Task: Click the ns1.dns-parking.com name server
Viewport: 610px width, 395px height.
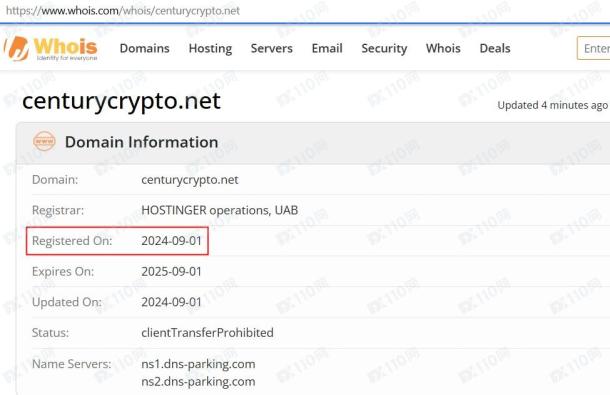Action: pos(198,364)
